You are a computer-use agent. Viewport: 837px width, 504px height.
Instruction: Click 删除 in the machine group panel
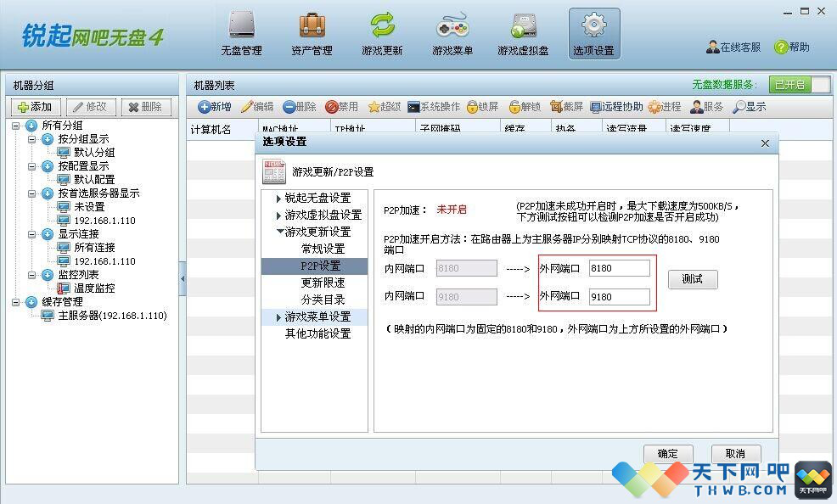tap(146, 107)
